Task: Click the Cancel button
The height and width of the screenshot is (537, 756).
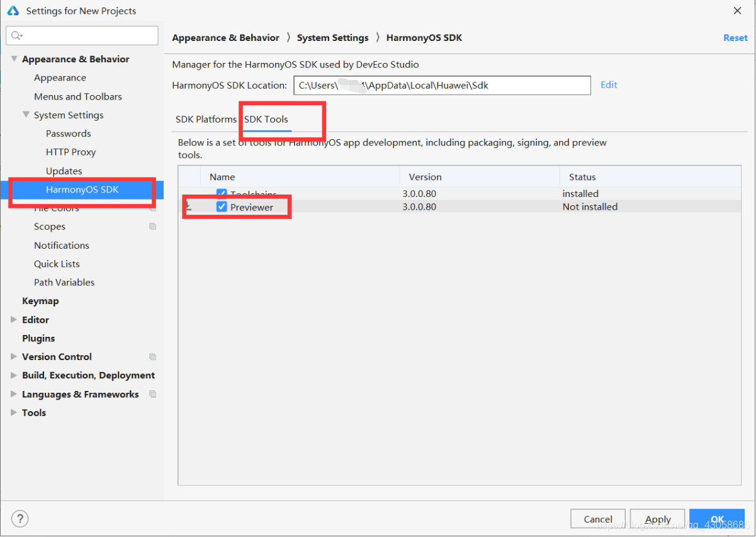Action: click(x=598, y=519)
